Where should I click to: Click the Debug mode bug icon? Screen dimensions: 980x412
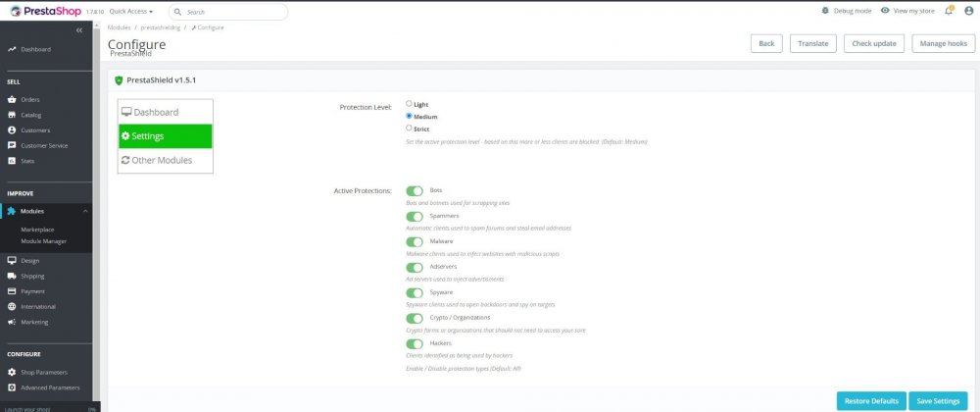point(825,11)
